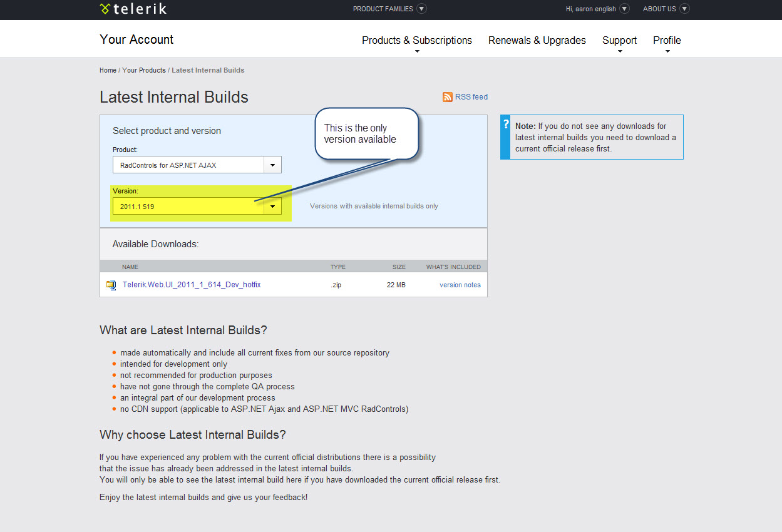Click 'an integral part of our development process' bullet
Screen dimensions: 782x532
click(x=198, y=397)
